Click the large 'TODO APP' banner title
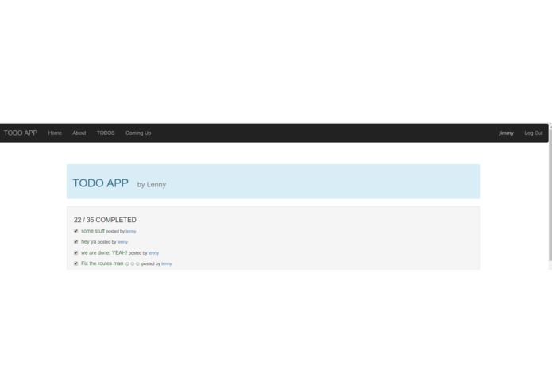This screenshot has width=552, height=392. [100, 183]
